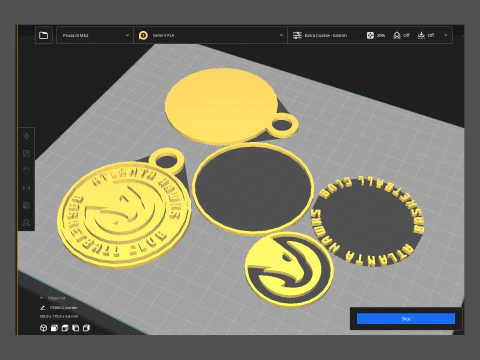Viewport: 480px width, 360px height.
Task: Collapse the Object list panel
Action: point(42,298)
